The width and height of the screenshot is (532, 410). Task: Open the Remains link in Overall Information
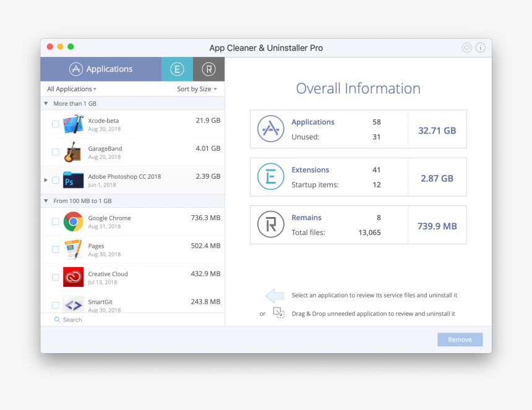(306, 218)
